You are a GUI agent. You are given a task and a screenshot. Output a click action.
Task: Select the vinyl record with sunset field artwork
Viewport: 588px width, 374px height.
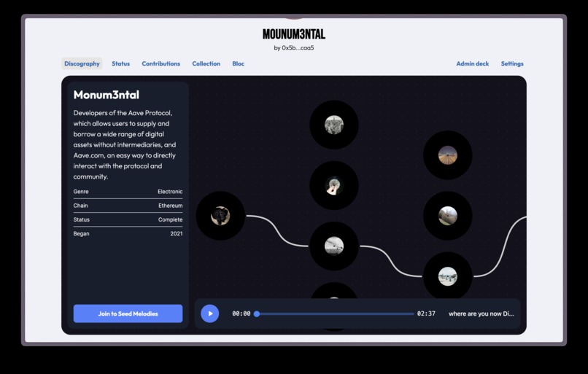(x=448, y=155)
